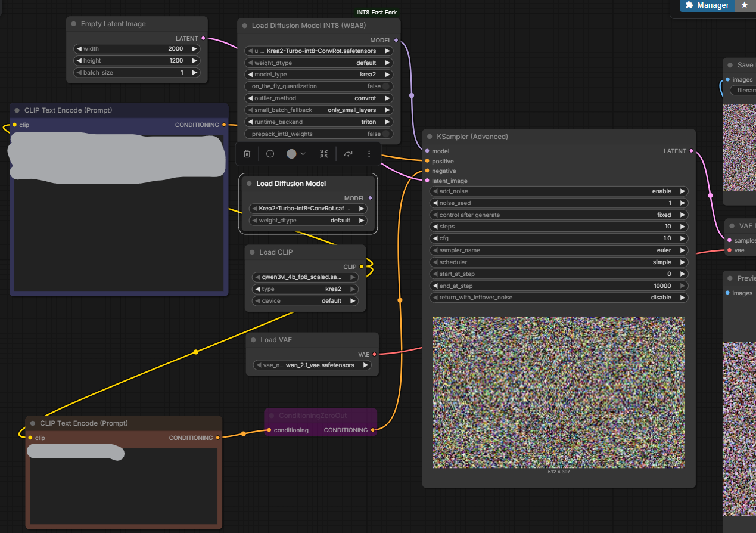Click the negative input socket on KSampler
Screen dimensions: 756x533
click(x=427, y=171)
